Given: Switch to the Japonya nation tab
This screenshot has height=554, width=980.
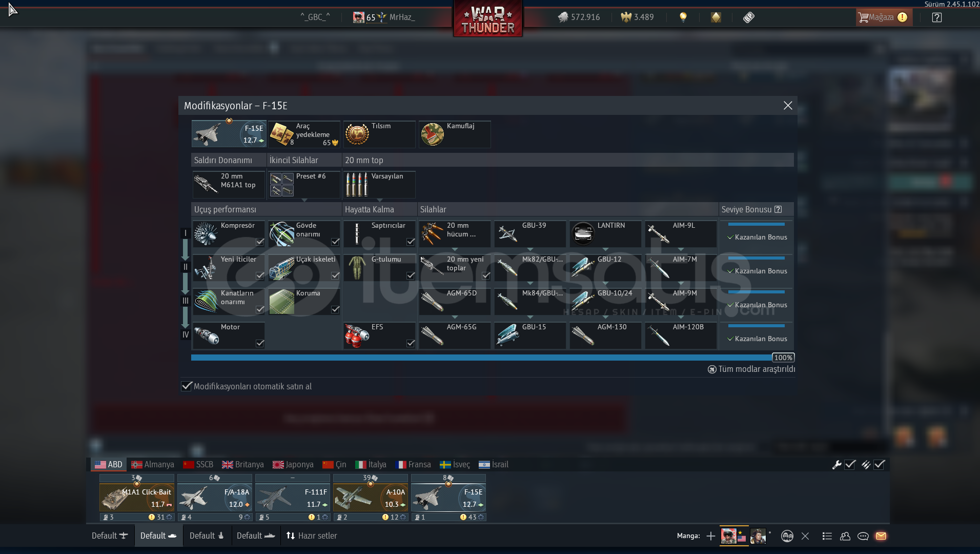Looking at the screenshot, I should 293,464.
